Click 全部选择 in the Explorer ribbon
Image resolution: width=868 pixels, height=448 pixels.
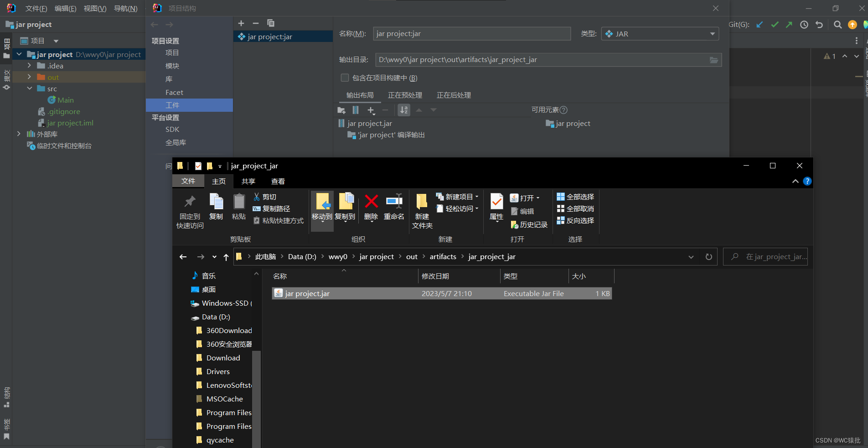[x=575, y=197]
